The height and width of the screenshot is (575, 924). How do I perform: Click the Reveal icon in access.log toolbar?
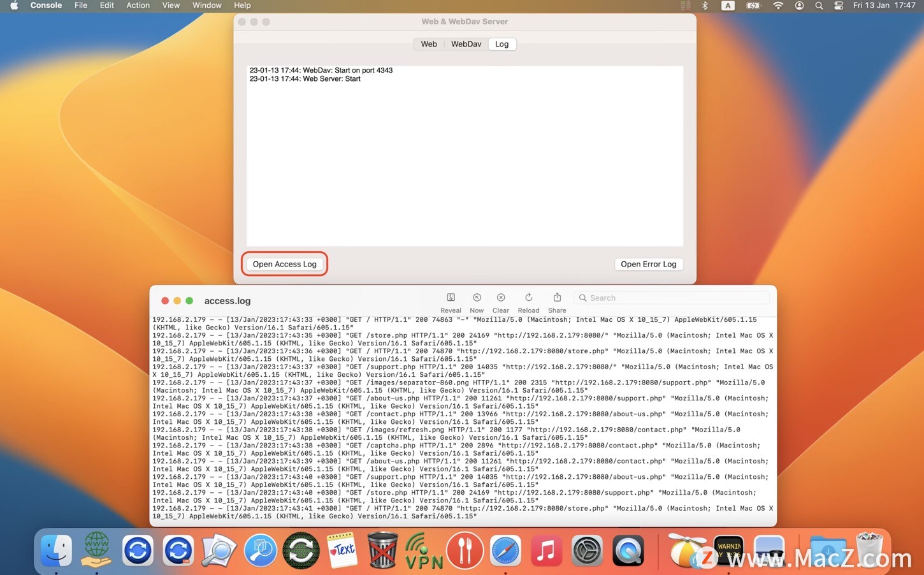(x=451, y=298)
